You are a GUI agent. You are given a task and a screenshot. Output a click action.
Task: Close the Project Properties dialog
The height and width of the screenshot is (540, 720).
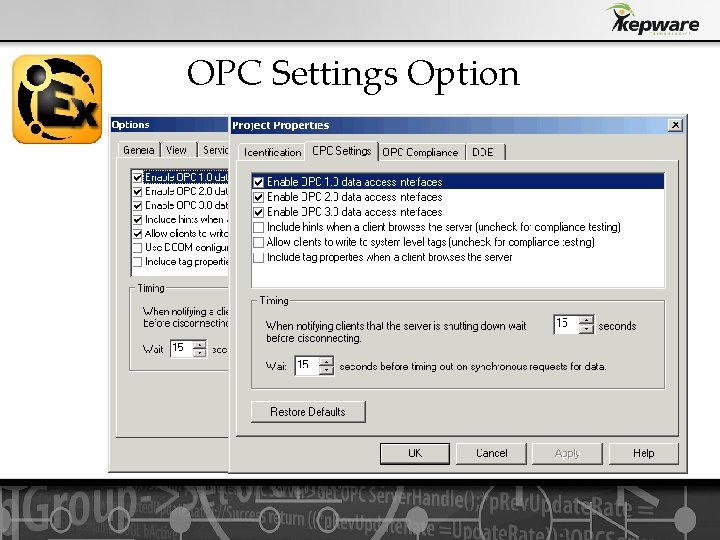(675, 125)
